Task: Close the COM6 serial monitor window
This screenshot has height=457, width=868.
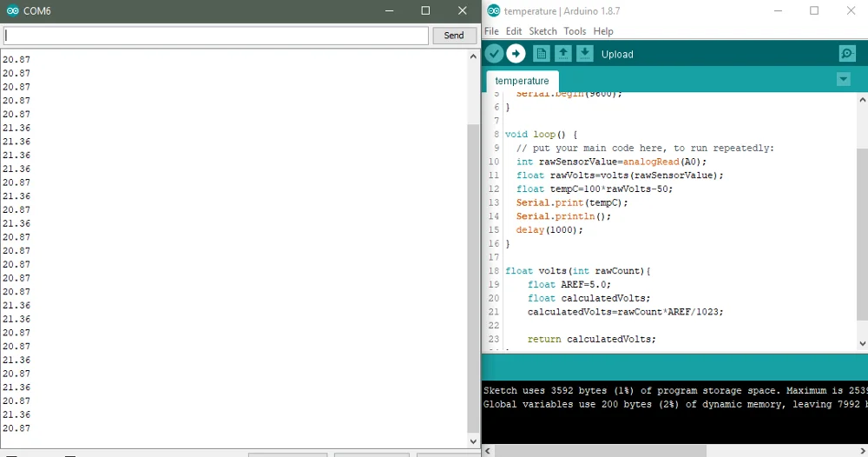Action: click(463, 10)
